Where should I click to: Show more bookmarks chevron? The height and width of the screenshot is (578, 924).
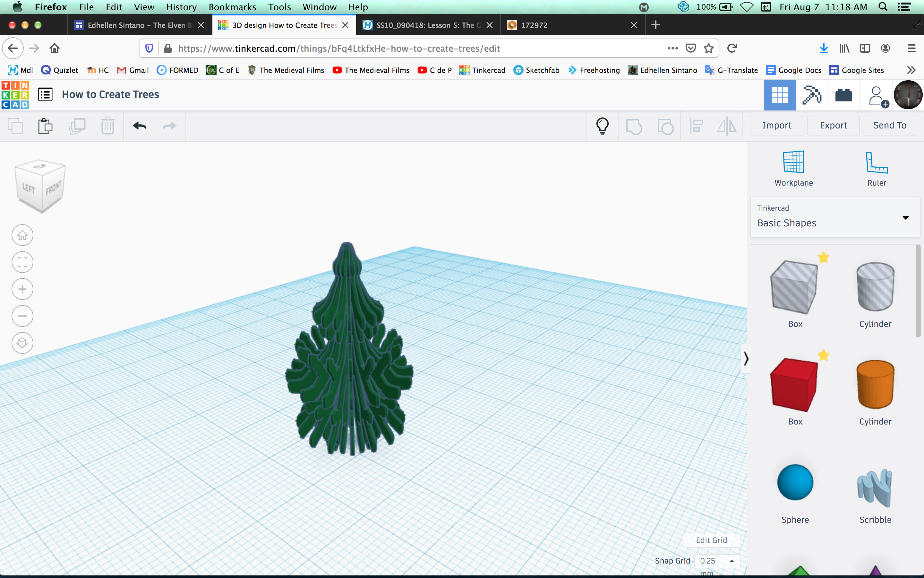pyautogui.click(x=911, y=70)
